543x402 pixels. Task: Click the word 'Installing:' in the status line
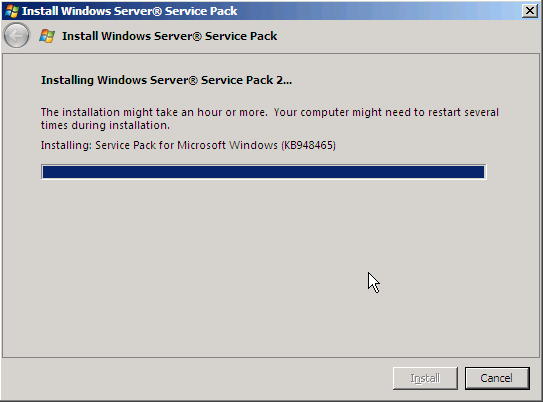66,145
